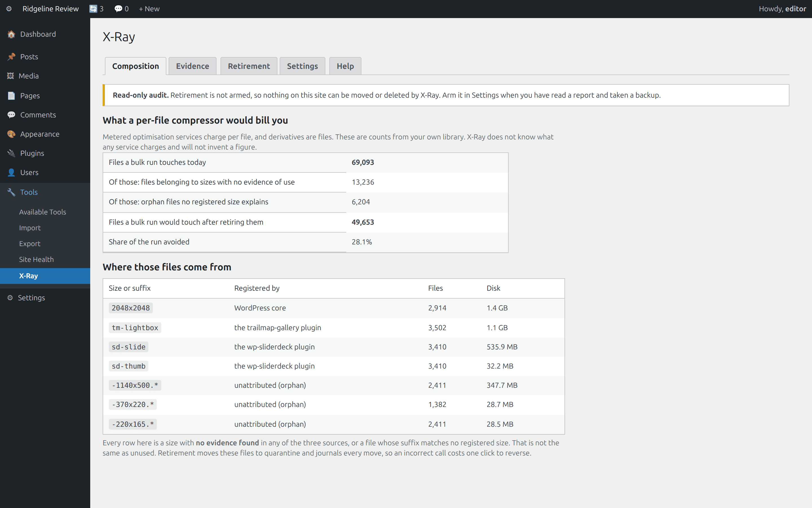Click the -220x165.* suffix code

click(133, 424)
